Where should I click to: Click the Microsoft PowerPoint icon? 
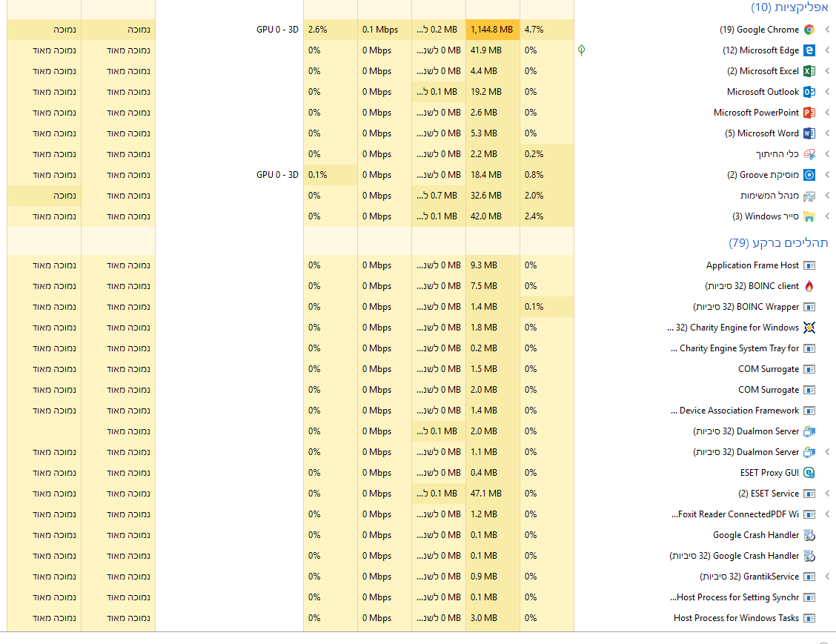click(809, 113)
